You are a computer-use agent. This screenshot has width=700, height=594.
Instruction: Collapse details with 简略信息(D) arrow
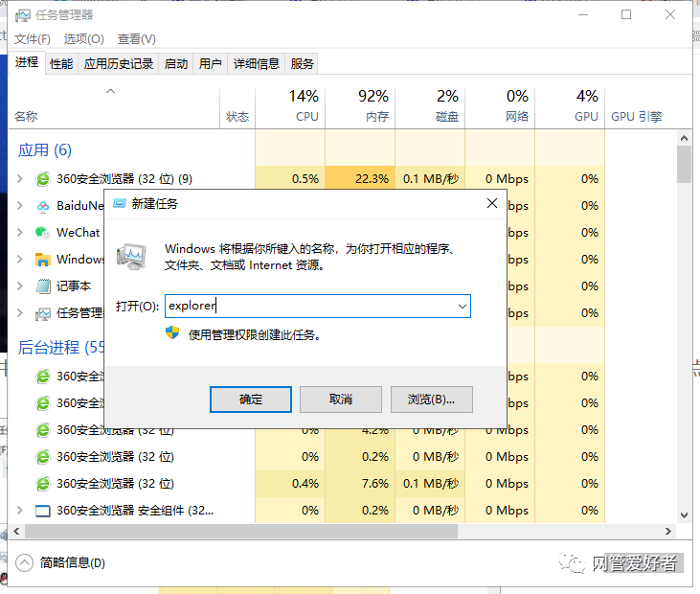tap(25, 562)
